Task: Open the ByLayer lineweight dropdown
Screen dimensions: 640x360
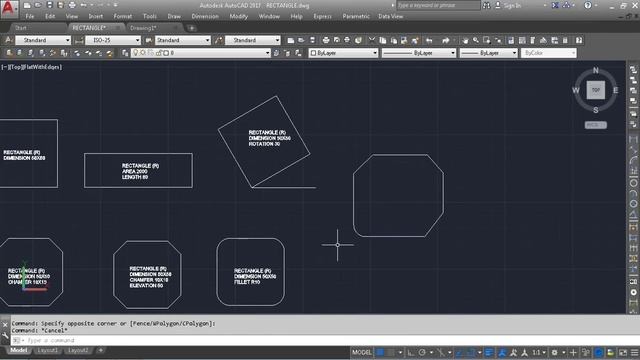Action: (489, 53)
